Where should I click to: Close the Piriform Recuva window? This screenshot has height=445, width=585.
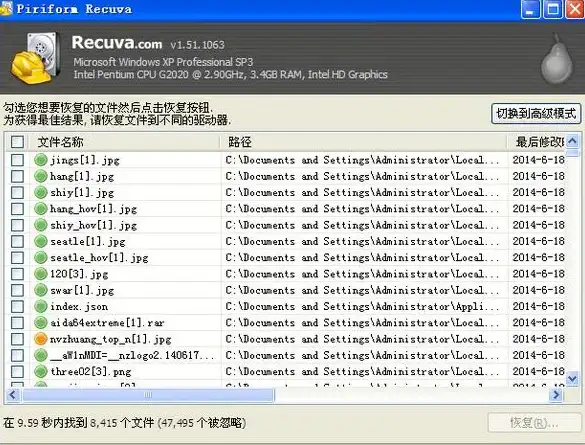(575, 9)
